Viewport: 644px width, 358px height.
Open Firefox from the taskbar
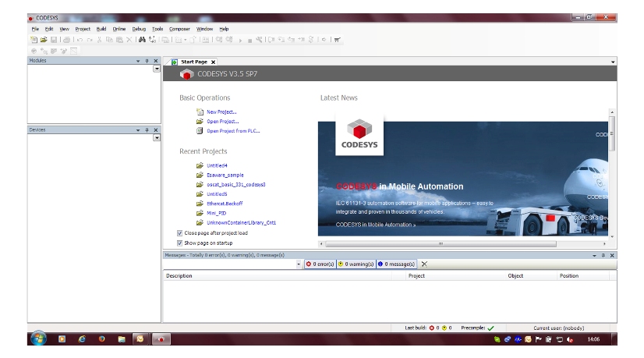click(x=101, y=339)
